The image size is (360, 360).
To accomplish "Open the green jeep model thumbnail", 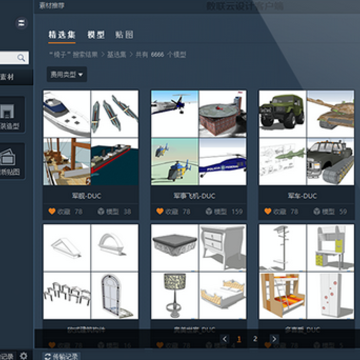I will tap(283, 114).
